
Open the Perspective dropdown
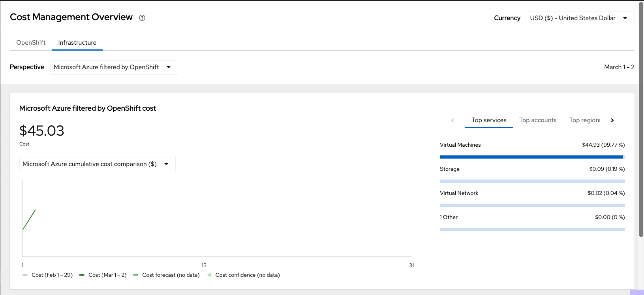pos(114,67)
